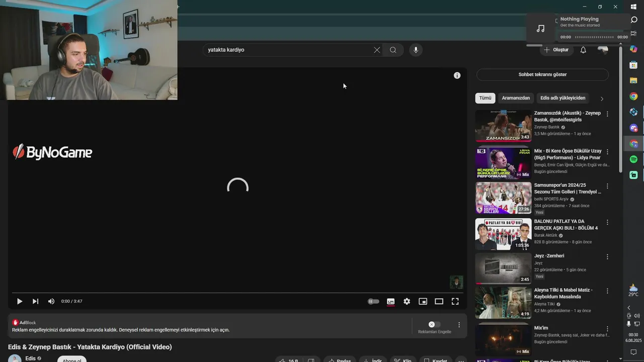Image resolution: width=644 pixels, height=362 pixels.
Task: Select the 'Aramanızdan' filter chip
Action: [516, 98]
